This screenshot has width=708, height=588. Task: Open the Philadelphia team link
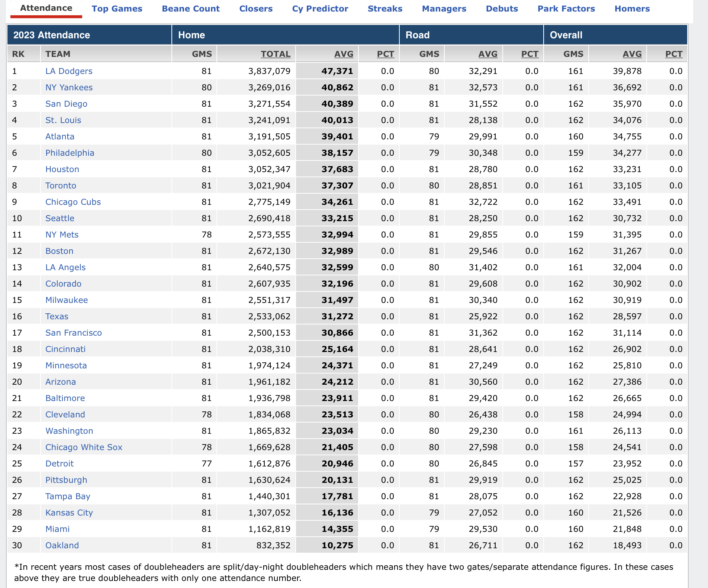tap(70, 153)
